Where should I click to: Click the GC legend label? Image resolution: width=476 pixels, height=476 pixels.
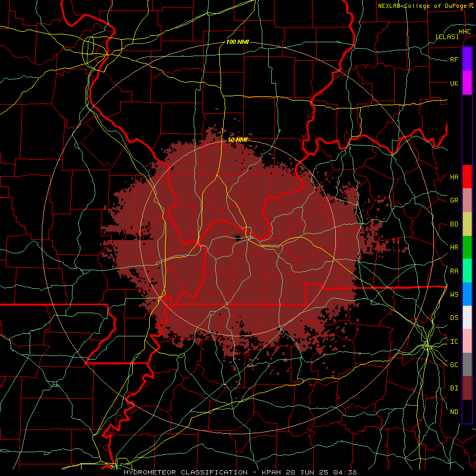[x=454, y=365]
